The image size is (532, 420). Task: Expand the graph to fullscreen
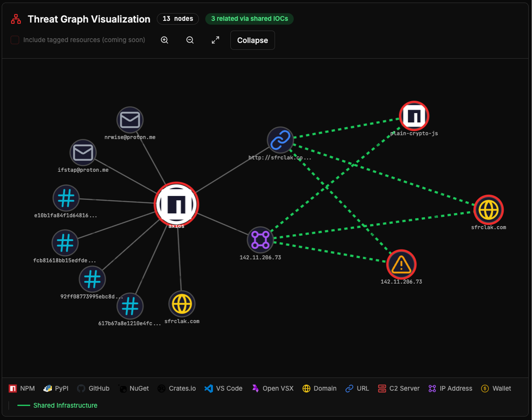click(215, 40)
